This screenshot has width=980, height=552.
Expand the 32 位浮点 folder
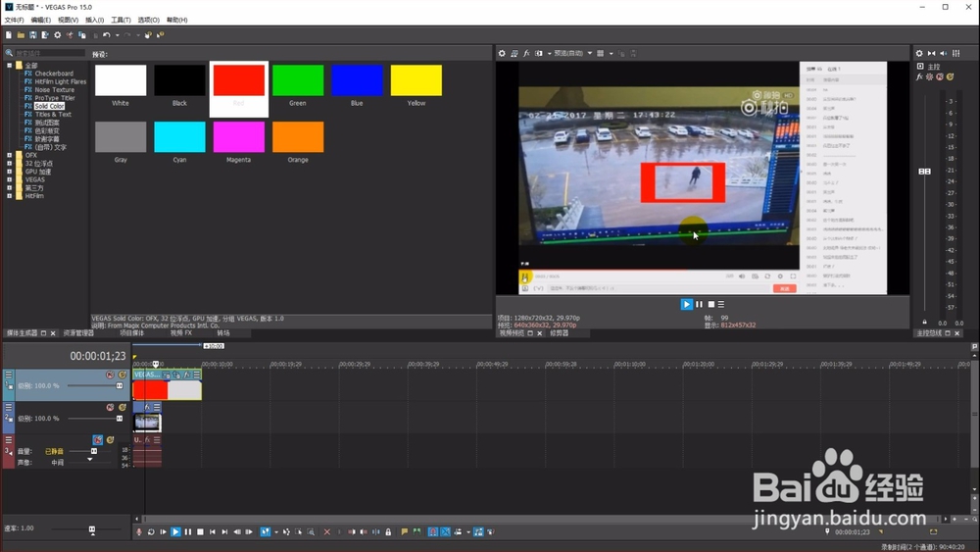click(x=10, y=163)
